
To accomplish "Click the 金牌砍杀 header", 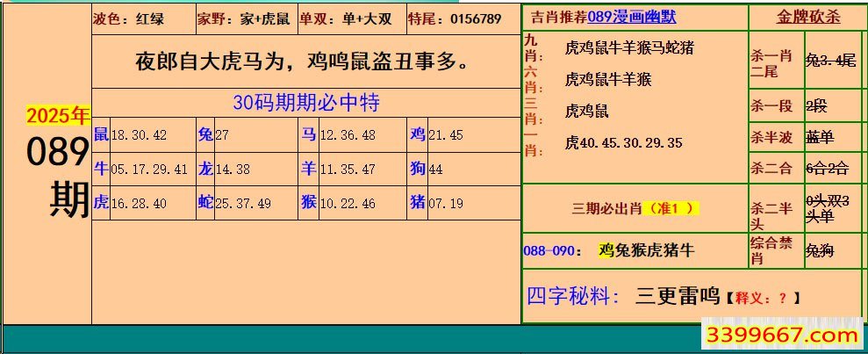I will [807, 18].
